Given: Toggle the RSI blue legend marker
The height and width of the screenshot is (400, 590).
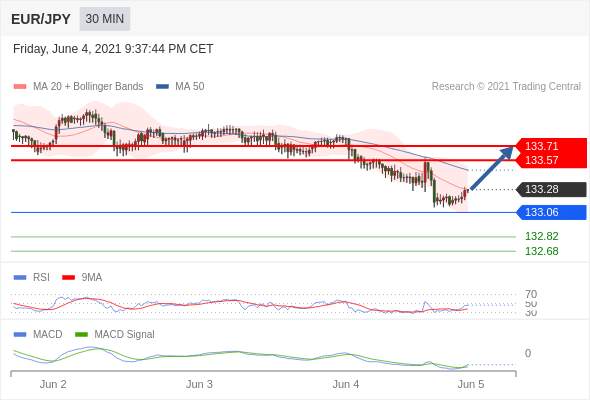Looking at the screenshot, I should (x=20, y=278).
